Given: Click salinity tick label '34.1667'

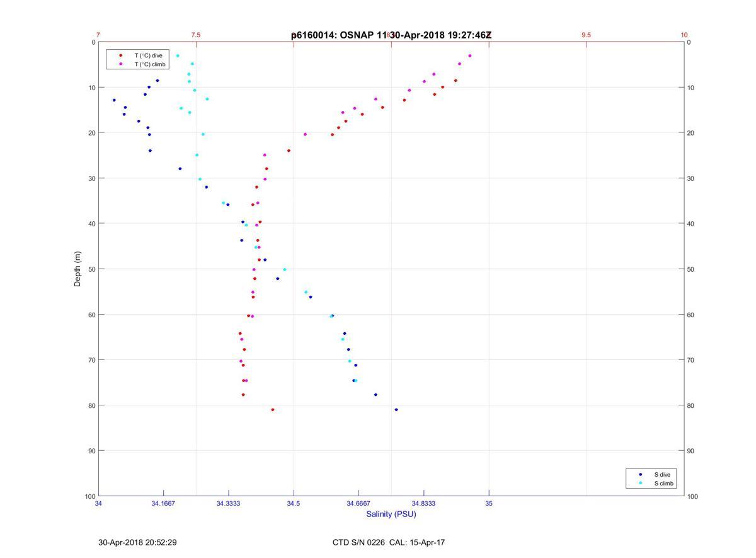Looking at the screenshot, I should pos(163,504).
